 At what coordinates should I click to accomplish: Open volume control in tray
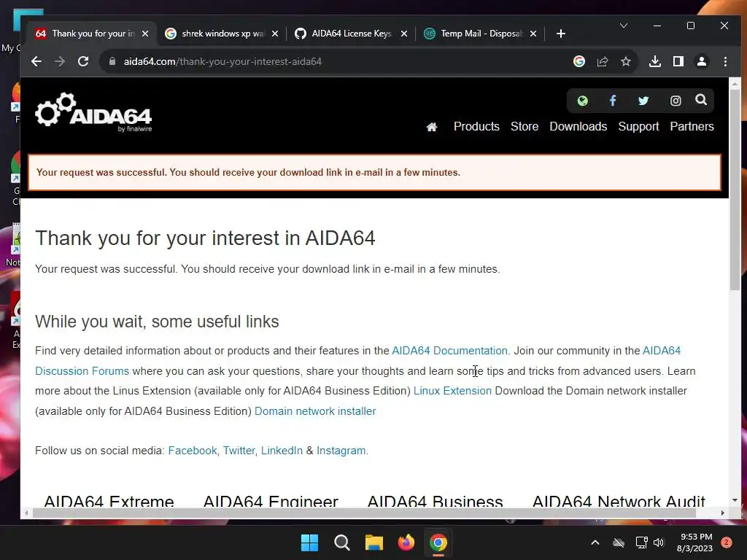tap(659, 542)
